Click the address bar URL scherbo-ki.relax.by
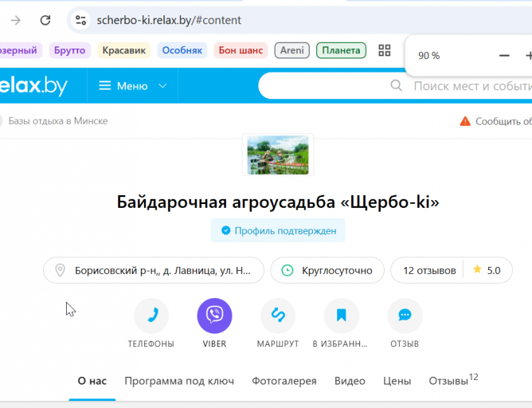 tap(169, 21)
